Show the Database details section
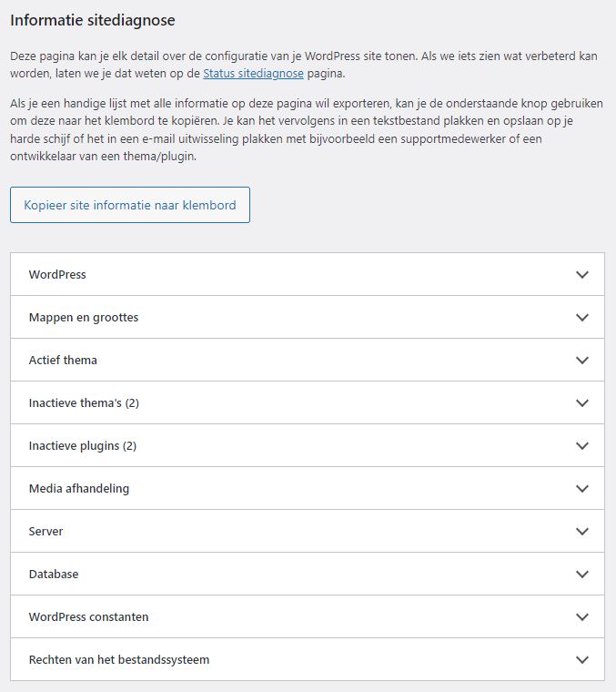The width and height of the screenshot is (616, 692). coord(54,575)
